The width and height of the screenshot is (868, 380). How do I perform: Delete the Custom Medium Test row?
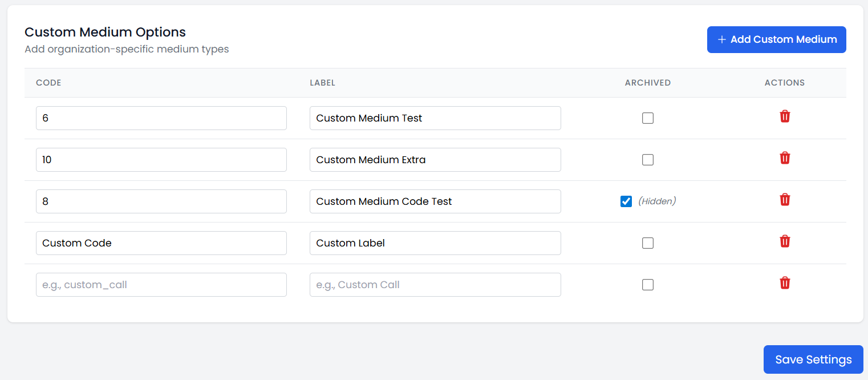tap(785, 116)
